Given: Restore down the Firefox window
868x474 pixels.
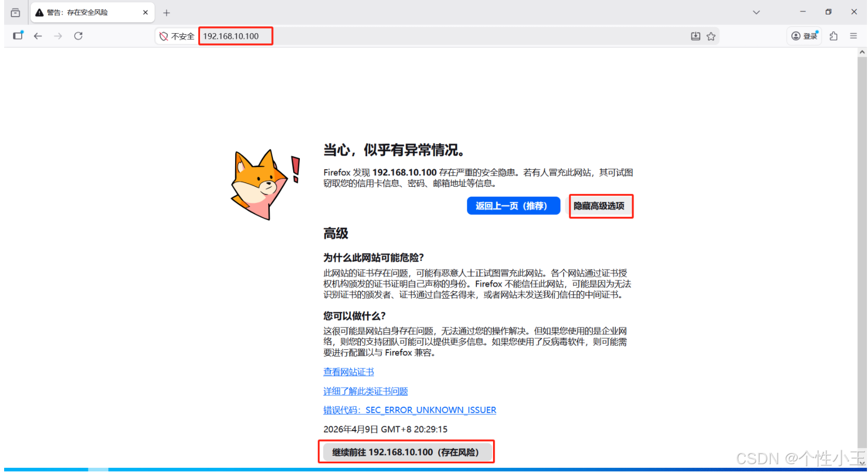Looking at the screenshot, I should point(829,12).
